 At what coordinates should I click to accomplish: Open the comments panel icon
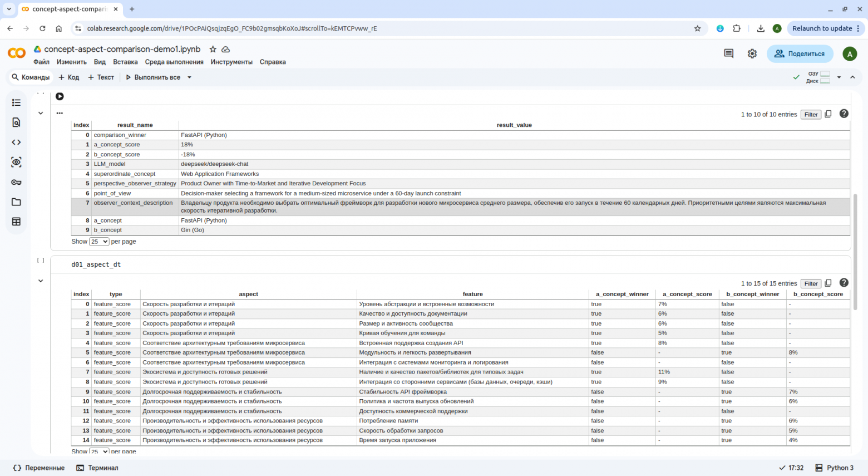tap(728, 53)
